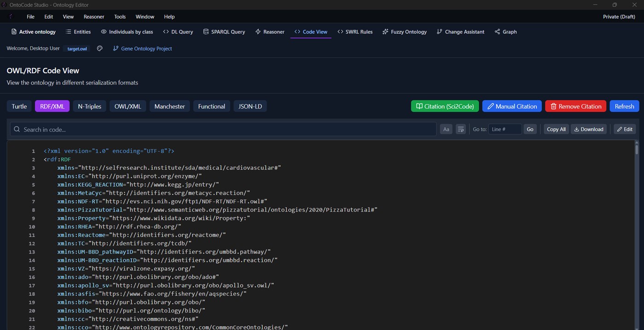Image resolution: width=644 pixels, height=330 pixels.
Task: Click the Remove Citation button
Action: click(576, 106)
